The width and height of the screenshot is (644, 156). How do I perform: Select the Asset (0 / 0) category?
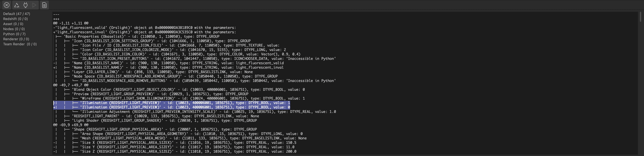pyautogui.click(x=13, y=24)
